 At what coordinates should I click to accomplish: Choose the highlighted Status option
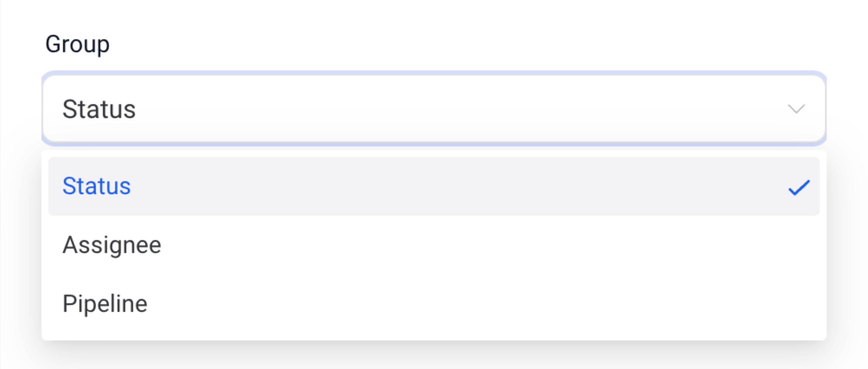click(434, 186)
